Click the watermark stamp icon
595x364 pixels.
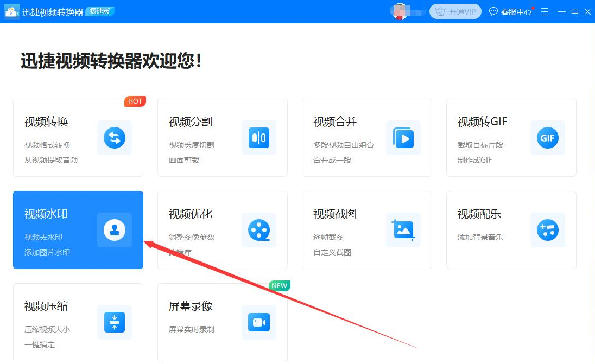point(115,230)
